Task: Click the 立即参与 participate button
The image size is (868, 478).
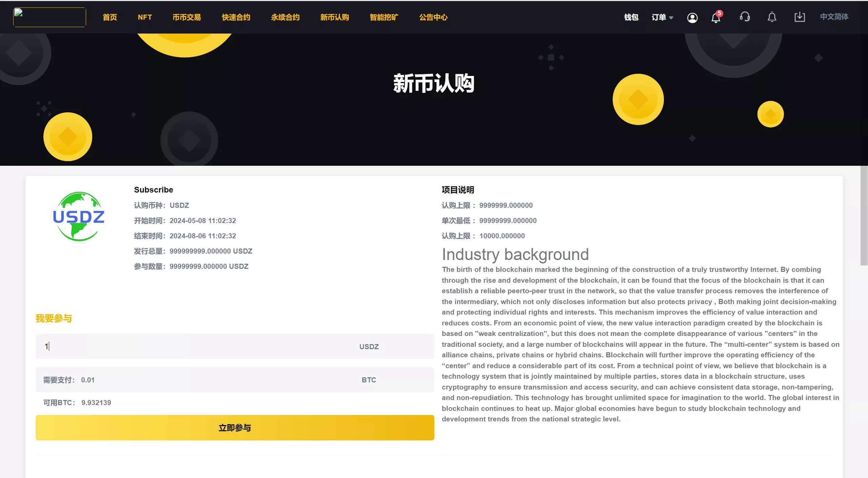Action: 235,427
